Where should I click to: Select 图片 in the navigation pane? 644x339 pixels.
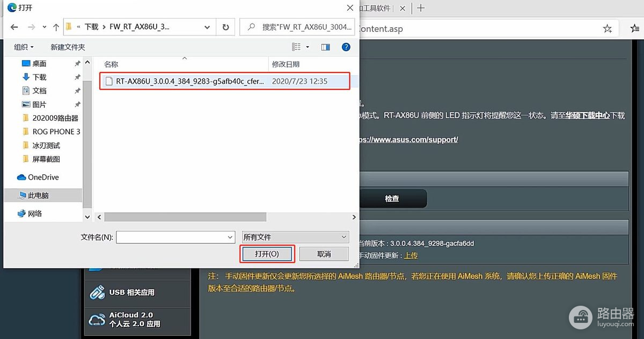[39, 104]
